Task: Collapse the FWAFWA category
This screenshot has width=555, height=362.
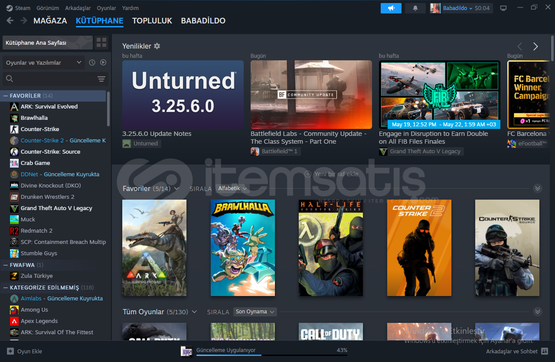Action: click(5, 265)
